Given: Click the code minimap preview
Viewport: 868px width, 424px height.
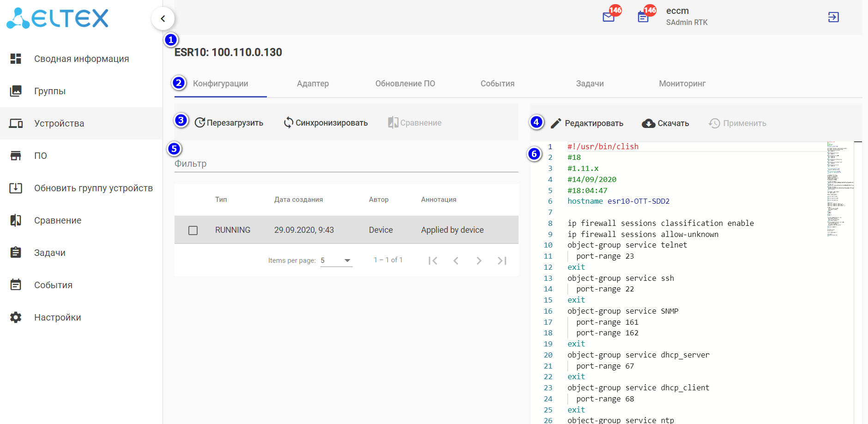Looking at the screenshot, I should point(839,189).
